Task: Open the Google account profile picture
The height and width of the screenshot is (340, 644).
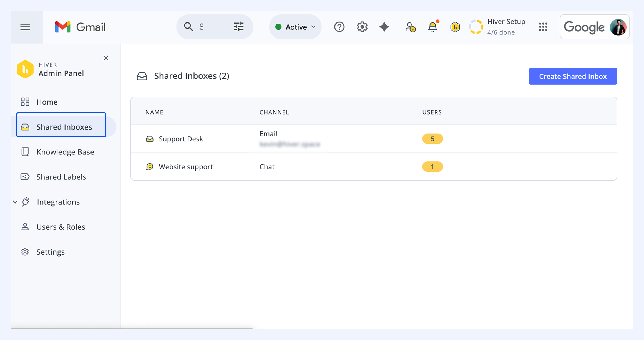Action: click(x=618, y=27)
